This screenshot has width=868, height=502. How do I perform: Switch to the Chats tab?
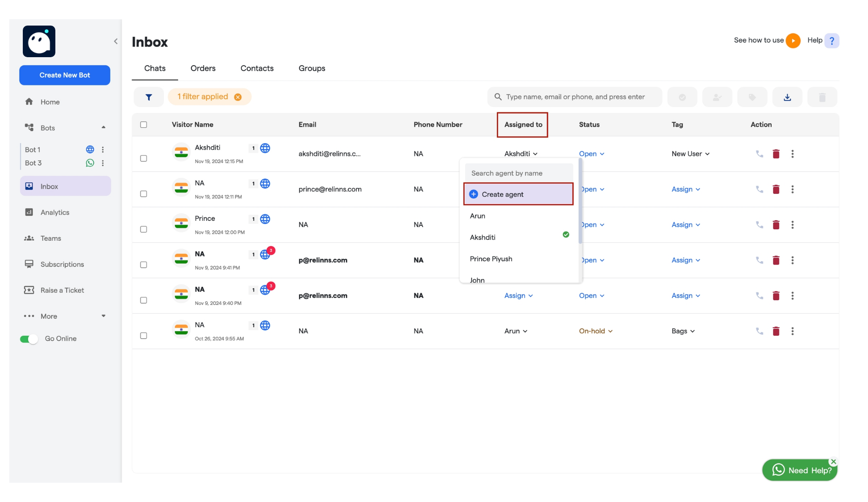click(x=155, y=68)
